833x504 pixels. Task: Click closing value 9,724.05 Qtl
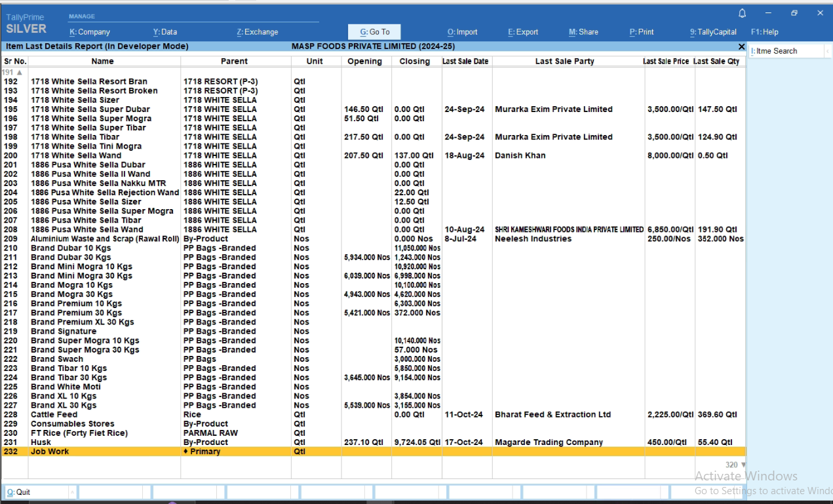[417, 442]
